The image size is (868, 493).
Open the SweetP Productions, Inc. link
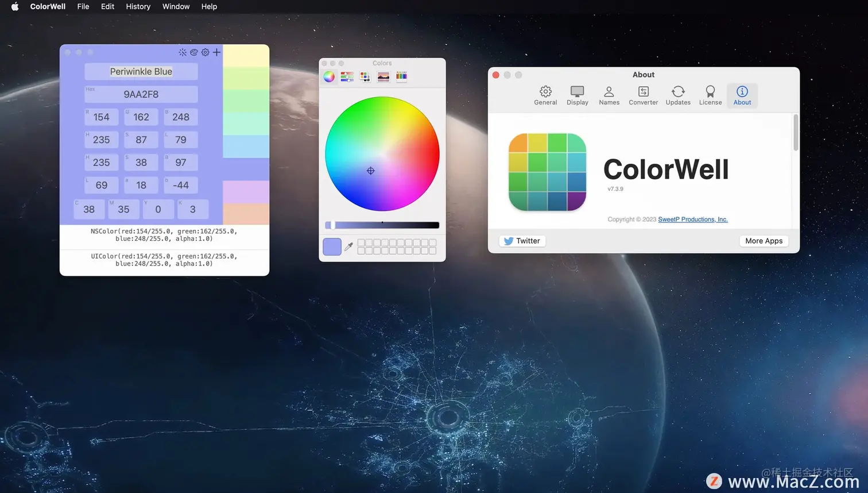pyautogui.click(x=693, y=219)
